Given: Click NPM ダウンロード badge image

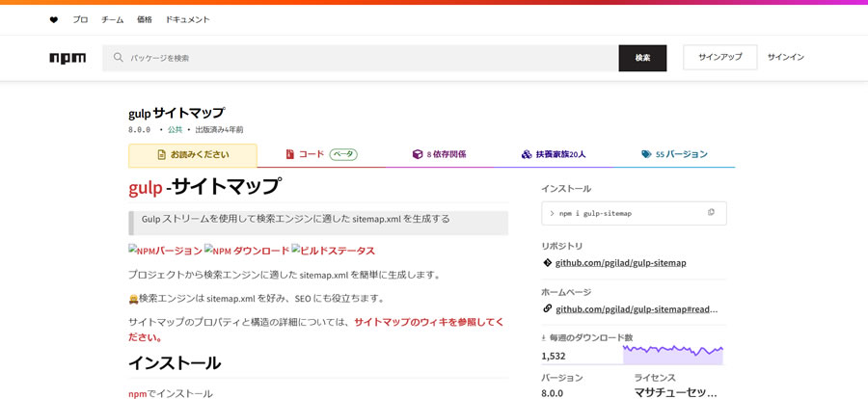Looking at the screenshot, I should (x=247, y=251).
